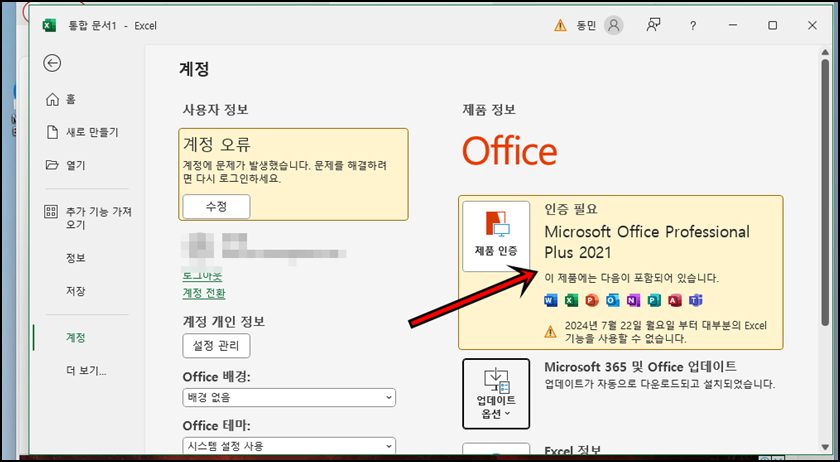Image resolution: width=840 pixels, height=462 pixels.
Task: Click the 동민 account name in title bar
Action: click(x=586, y=25)
